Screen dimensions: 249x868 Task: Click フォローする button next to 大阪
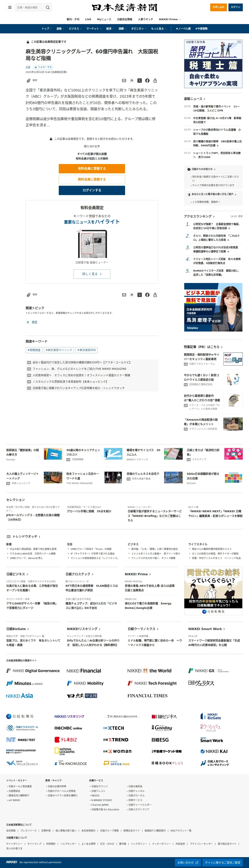coord(43,67)
